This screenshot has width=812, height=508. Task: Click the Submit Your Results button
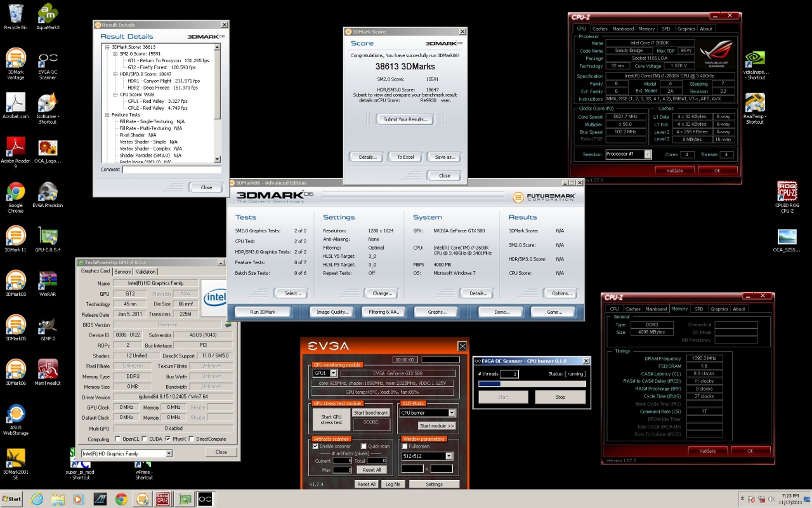coord(405,119)
